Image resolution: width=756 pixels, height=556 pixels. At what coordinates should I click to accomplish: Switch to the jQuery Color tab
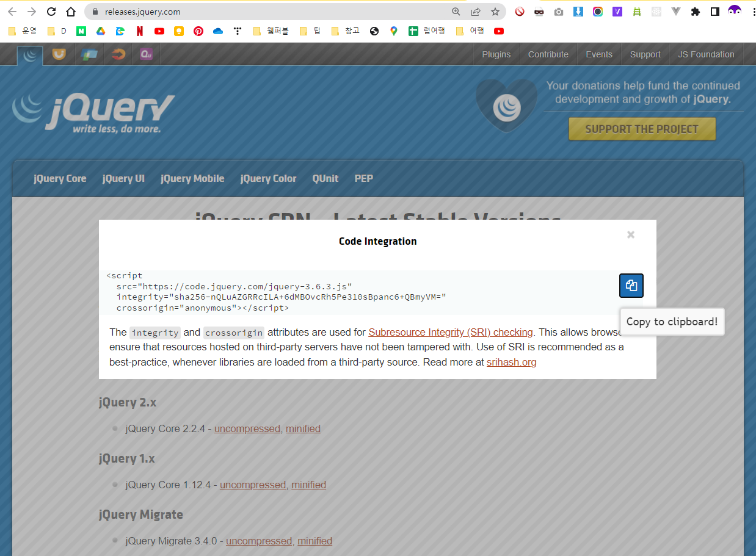[x=268, y=179]
